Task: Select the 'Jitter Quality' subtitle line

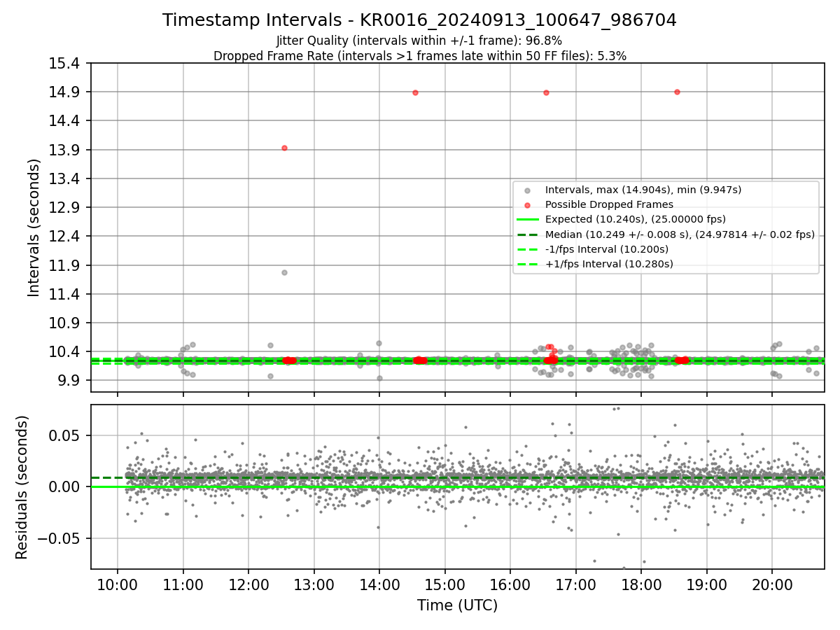Action: [x=419, y=41]
